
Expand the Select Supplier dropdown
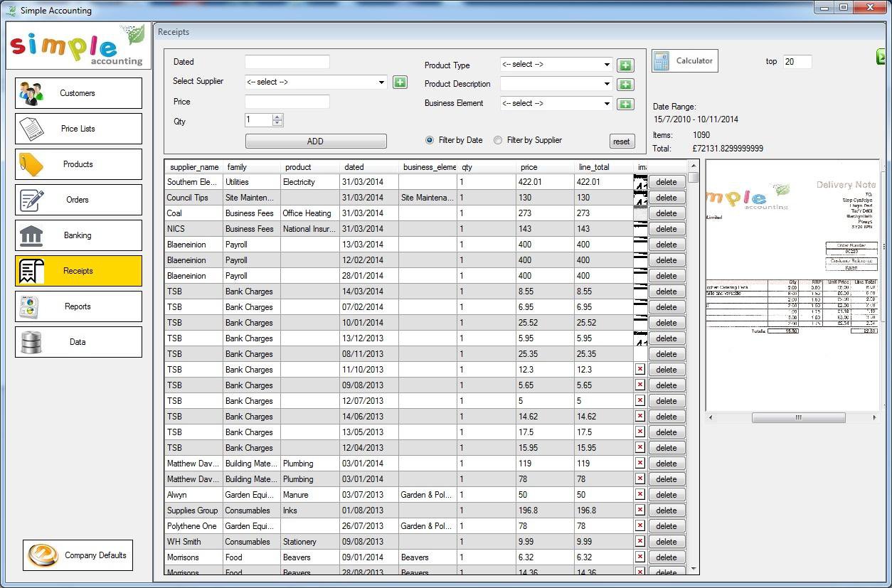[381, 82]
